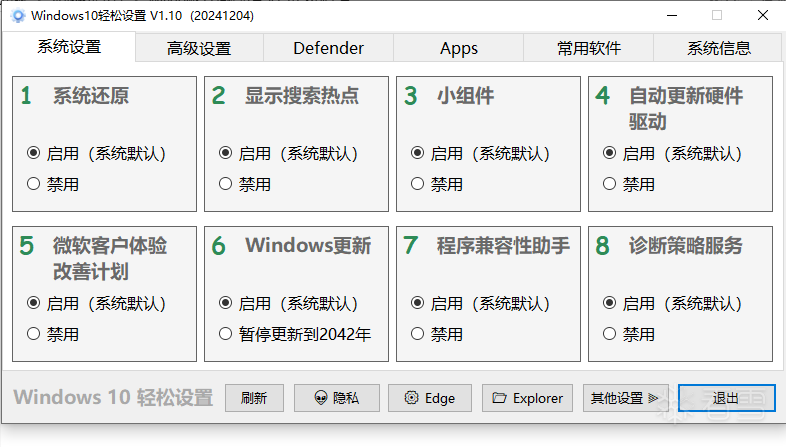Select 启用 for 程序兼容性助手

tap(480, 303)
